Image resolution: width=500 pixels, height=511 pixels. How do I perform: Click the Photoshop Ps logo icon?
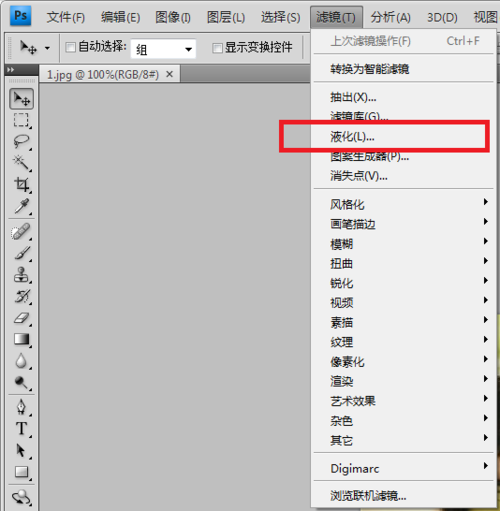(x=20, y=16)
